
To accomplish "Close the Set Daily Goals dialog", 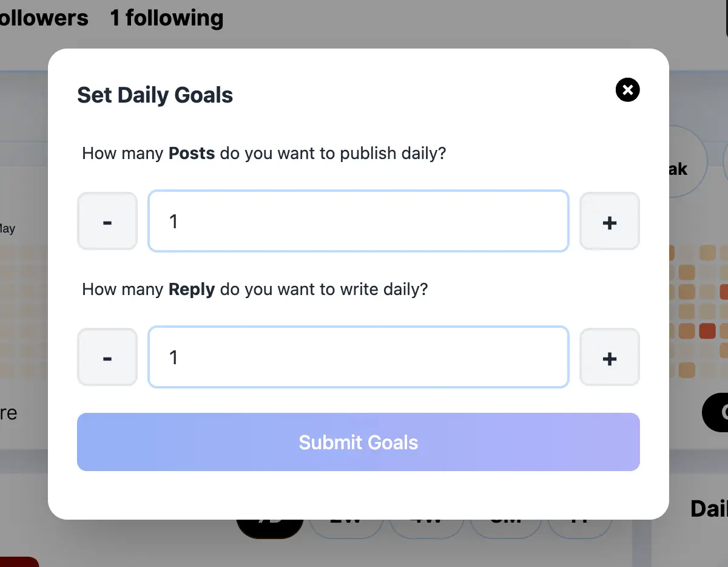I will click(x=627, y=90).
